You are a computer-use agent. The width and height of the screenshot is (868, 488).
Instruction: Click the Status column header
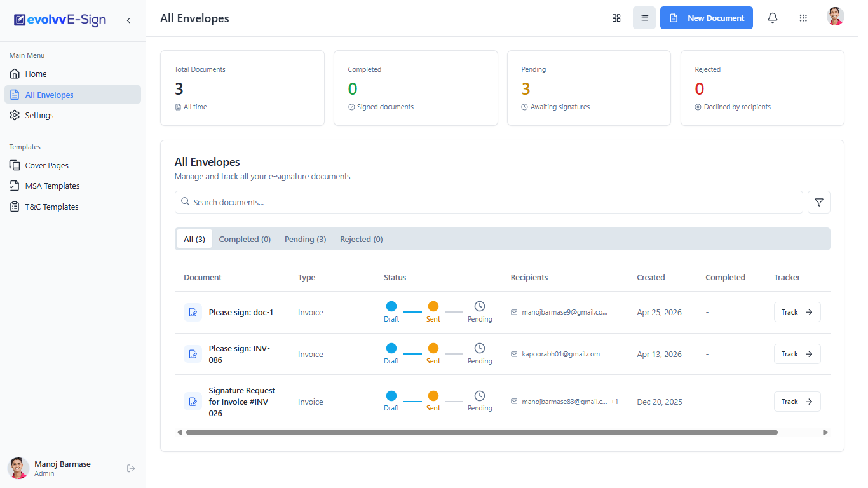coord(395,278)
